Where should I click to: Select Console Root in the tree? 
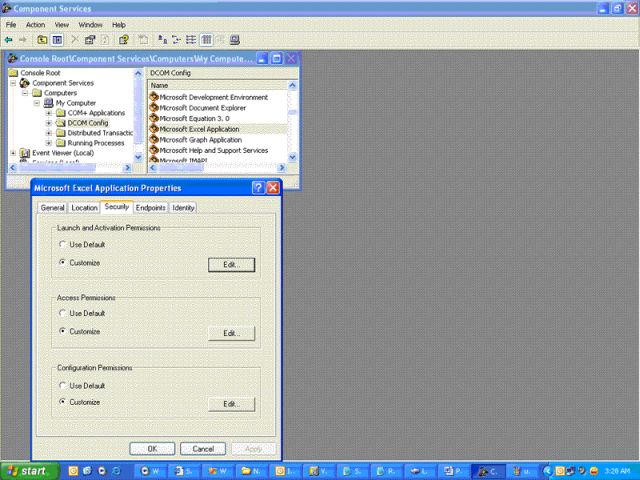click(40, 73)
